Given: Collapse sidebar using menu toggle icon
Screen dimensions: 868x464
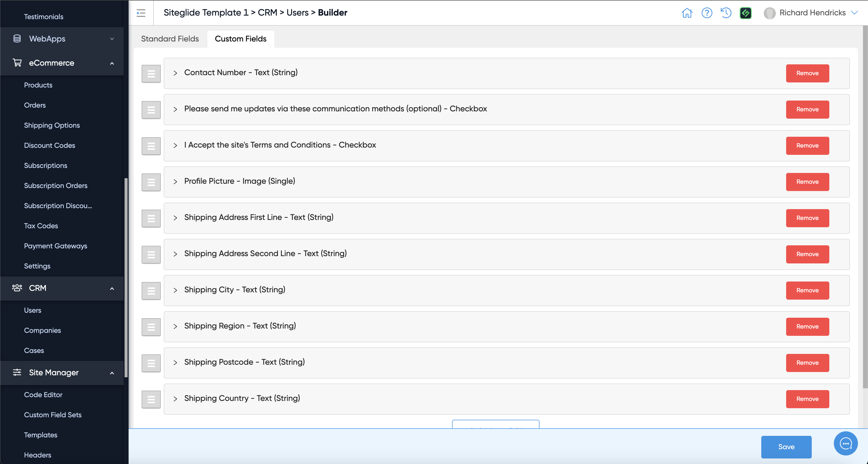Looking at the screenshot, I should [141, 13].
